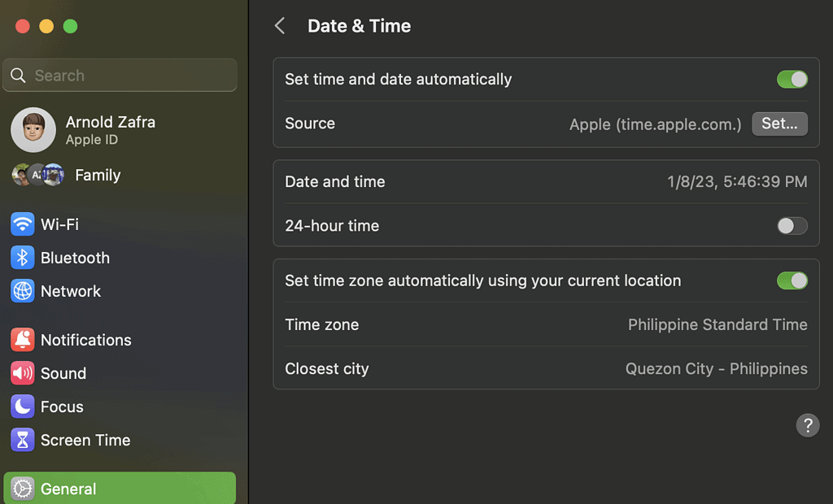The width and height of the screenshot is (833, 504).
Task: Click the help question mark button
Action: 807,425
